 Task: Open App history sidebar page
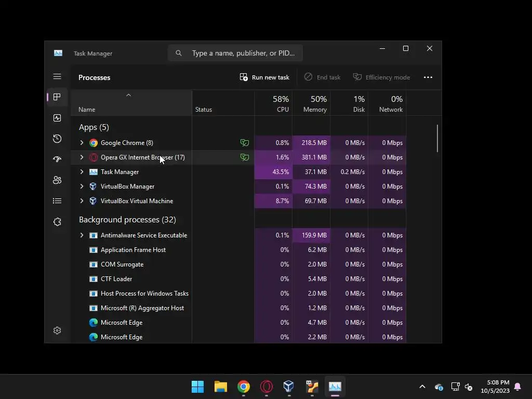click(57, 138)
